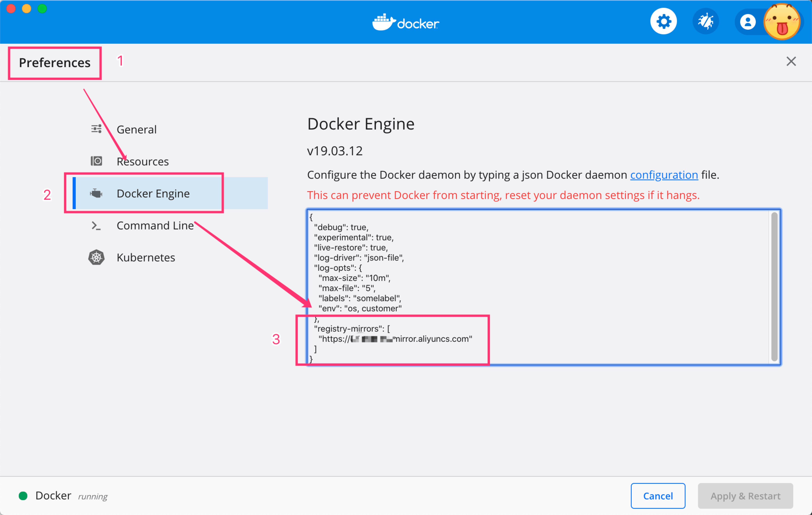Close Preferences with the X icon
This screenshot has width=812, height=515.
[791, 61]
